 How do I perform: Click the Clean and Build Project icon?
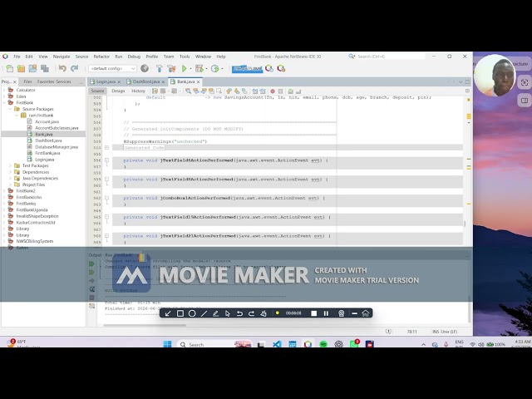[171, 68]
